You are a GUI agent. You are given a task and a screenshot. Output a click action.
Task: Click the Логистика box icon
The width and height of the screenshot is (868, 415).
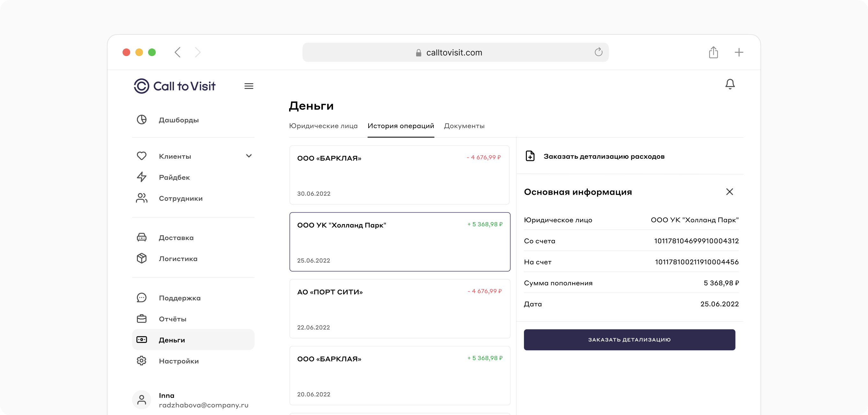141,258
